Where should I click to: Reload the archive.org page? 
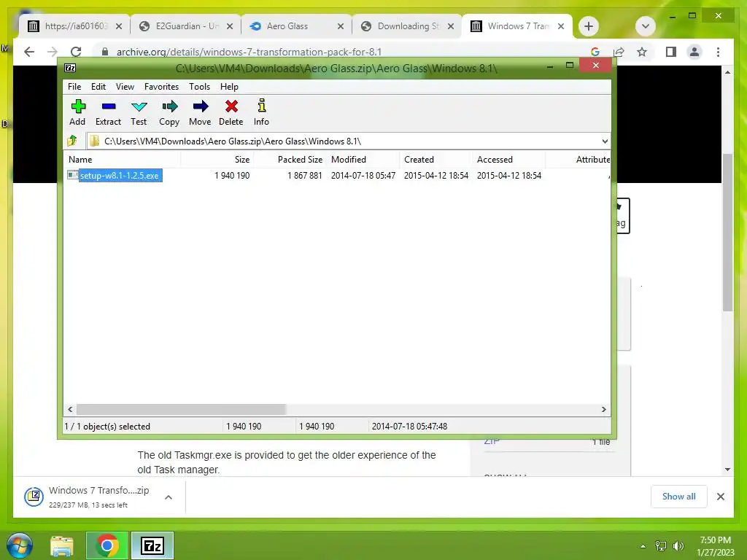(76, 52)
